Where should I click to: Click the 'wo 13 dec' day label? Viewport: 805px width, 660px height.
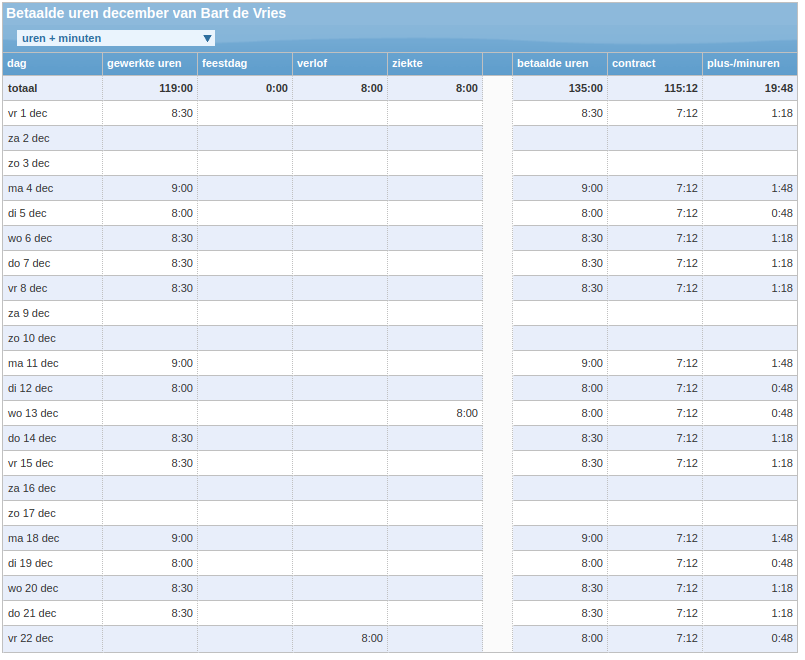click(33, 413)
